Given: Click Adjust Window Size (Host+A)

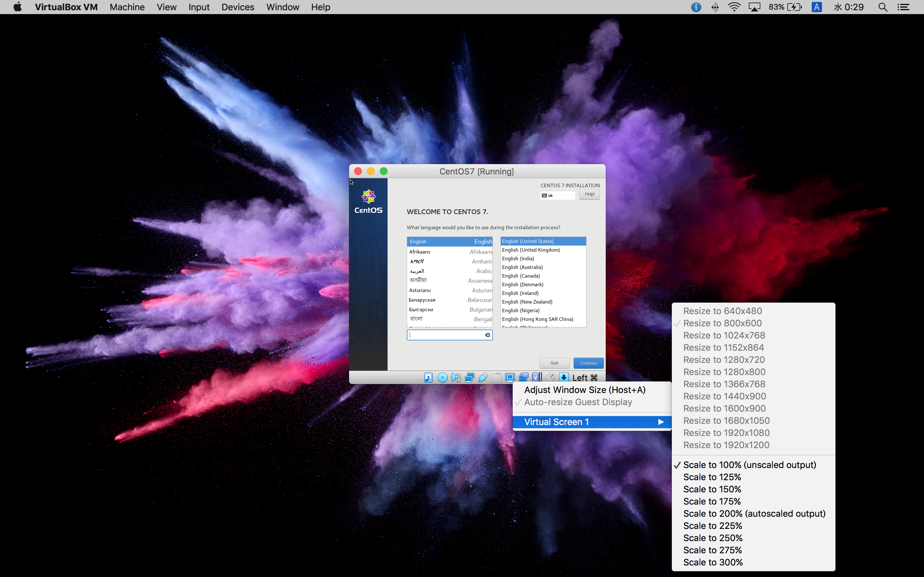Looking at the screenshot, I should pyautogui.click(x=585, y=389).
